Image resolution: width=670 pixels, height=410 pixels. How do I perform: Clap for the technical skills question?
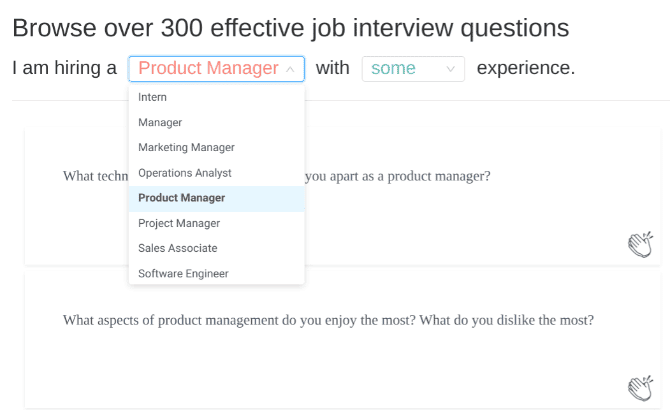pos(640,244)
